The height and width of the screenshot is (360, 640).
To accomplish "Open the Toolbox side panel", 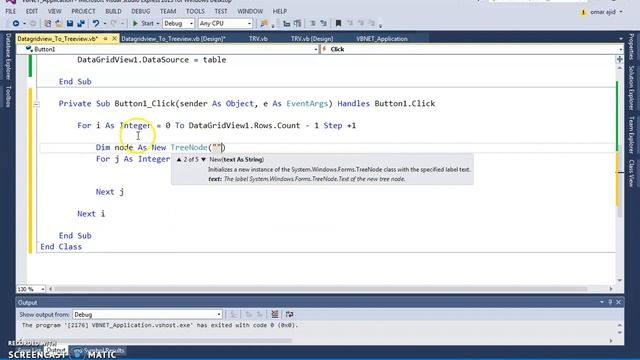I will click(8, 96).
